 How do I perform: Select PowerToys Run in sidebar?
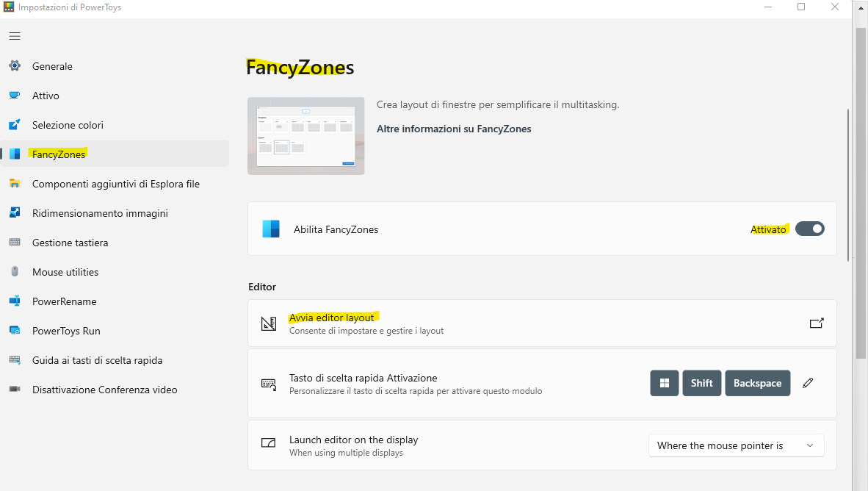(66, 331)
